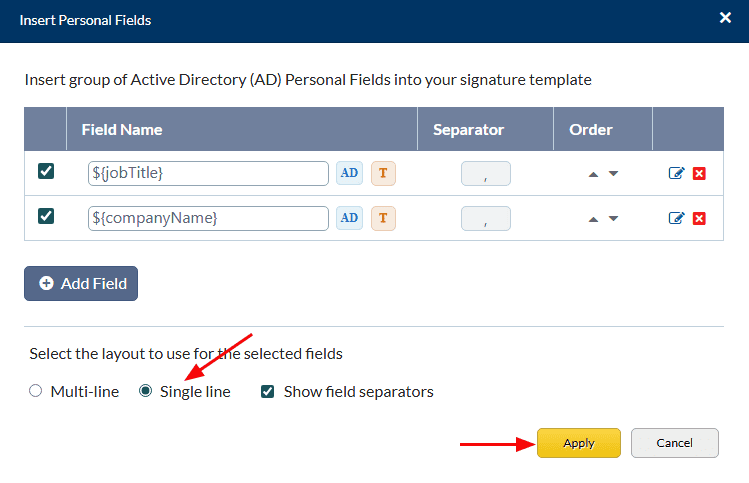Edit the companyName field row

click(x=677, y=218)
